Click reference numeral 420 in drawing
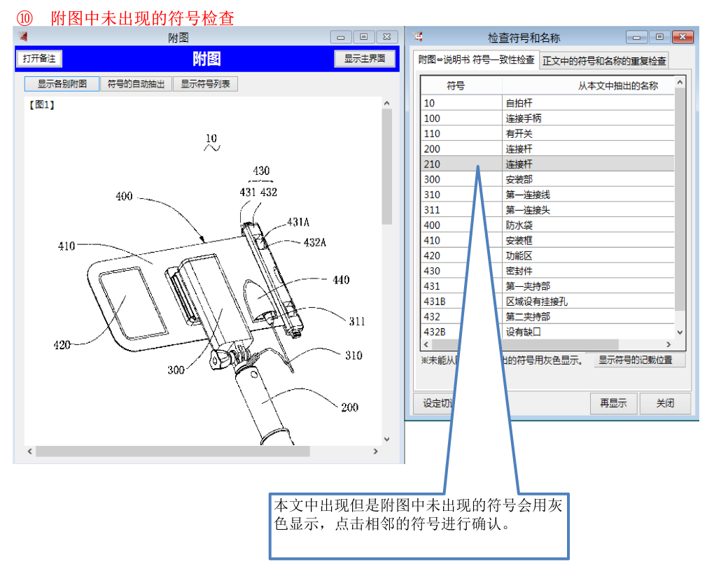 [62, 345]
